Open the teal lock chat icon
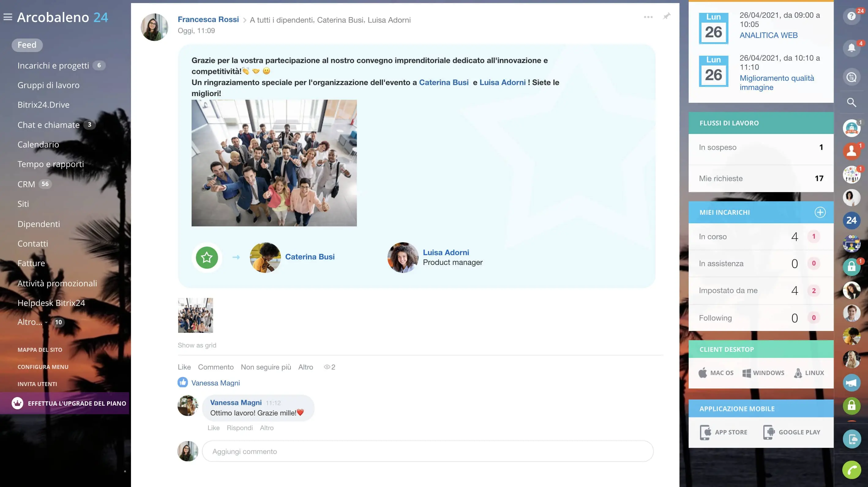This screenshot has height=487, width=868. pos(851,267)
